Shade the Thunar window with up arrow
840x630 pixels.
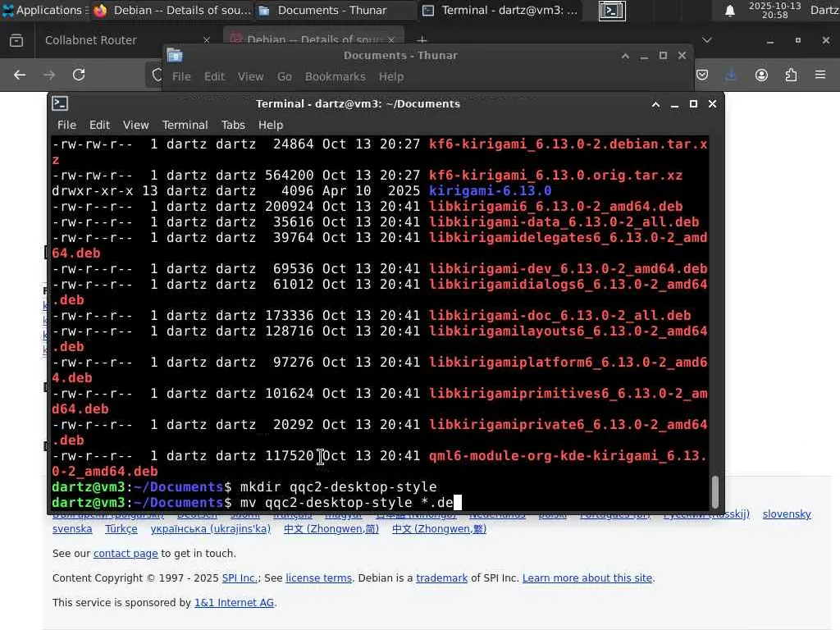[625, 56]
